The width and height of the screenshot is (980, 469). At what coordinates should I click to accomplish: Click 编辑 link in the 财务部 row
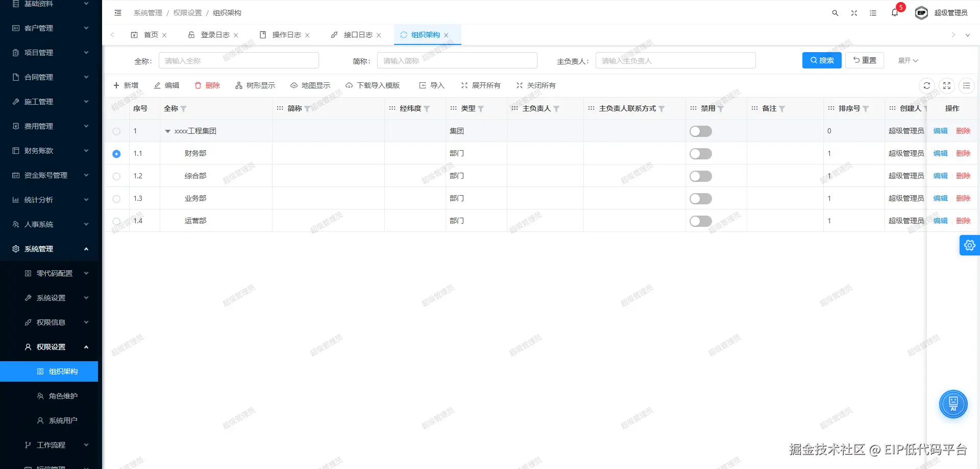click(940, 153)
